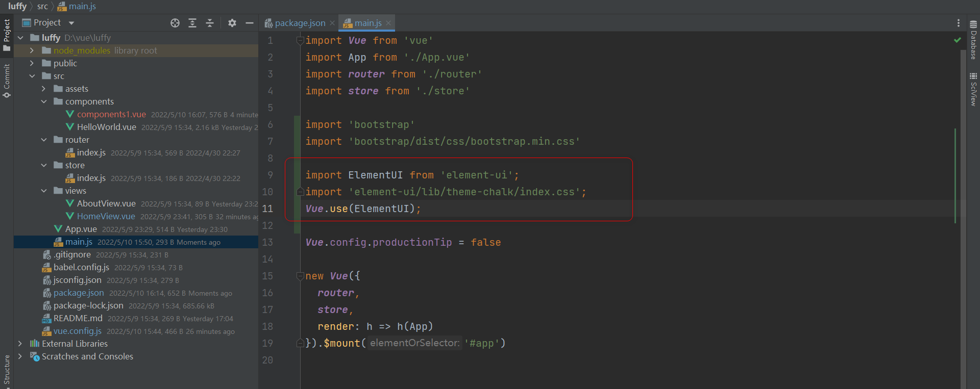Select babel.config.js file
The height and width of the screenshot is (389, 980).
pyautogui.click(x=81, y=267)
